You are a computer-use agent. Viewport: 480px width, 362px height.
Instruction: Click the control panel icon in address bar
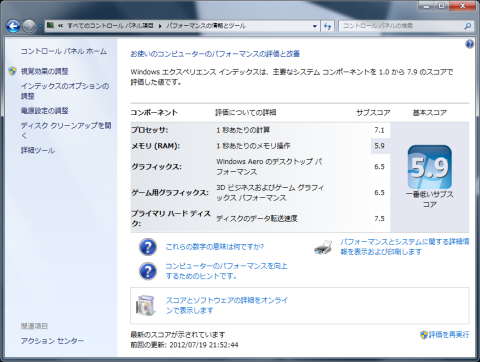point(50,25)
